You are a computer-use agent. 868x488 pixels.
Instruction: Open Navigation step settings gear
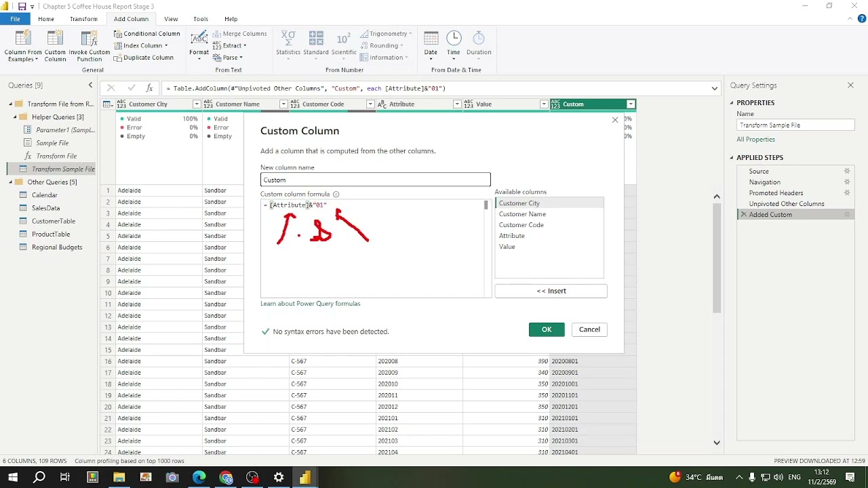[x=847, y=182]
